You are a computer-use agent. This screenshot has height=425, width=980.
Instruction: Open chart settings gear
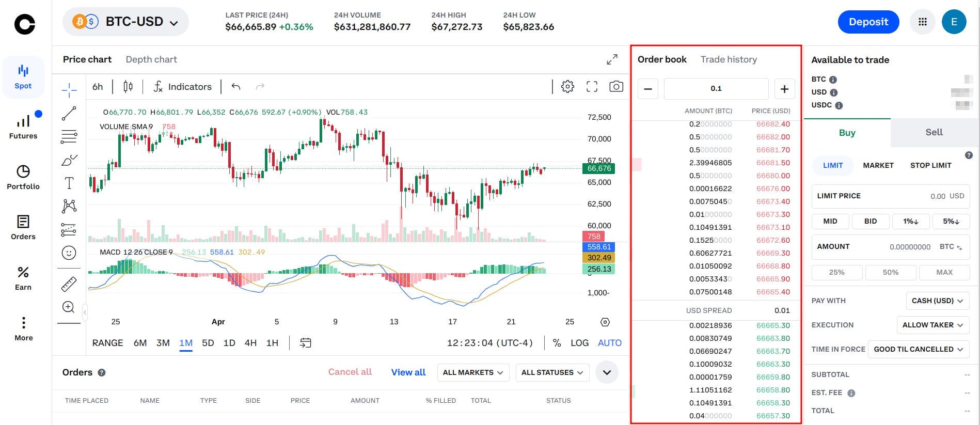[567, 87]
